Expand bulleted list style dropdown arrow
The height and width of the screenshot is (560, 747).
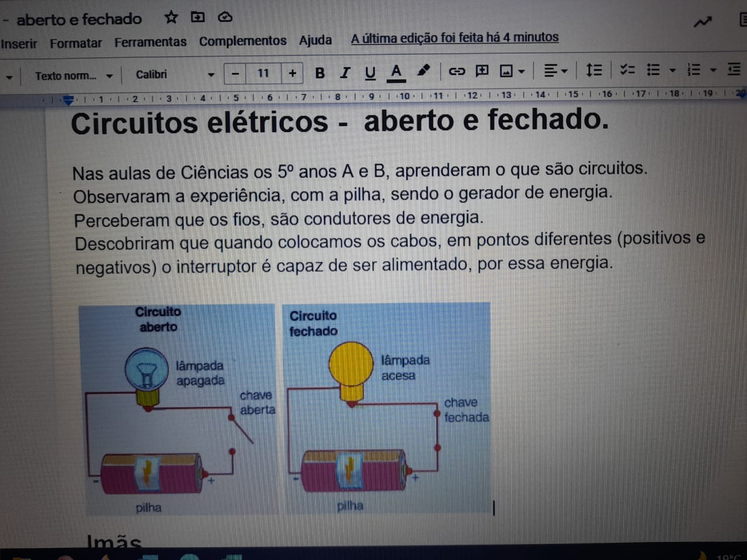point(672,71)
